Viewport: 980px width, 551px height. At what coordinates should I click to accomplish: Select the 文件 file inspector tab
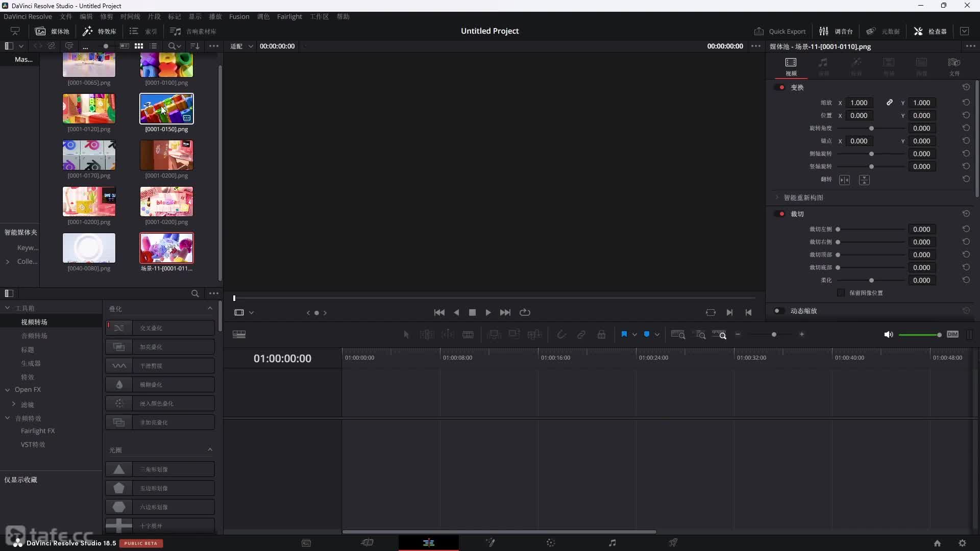pos(954,66)
